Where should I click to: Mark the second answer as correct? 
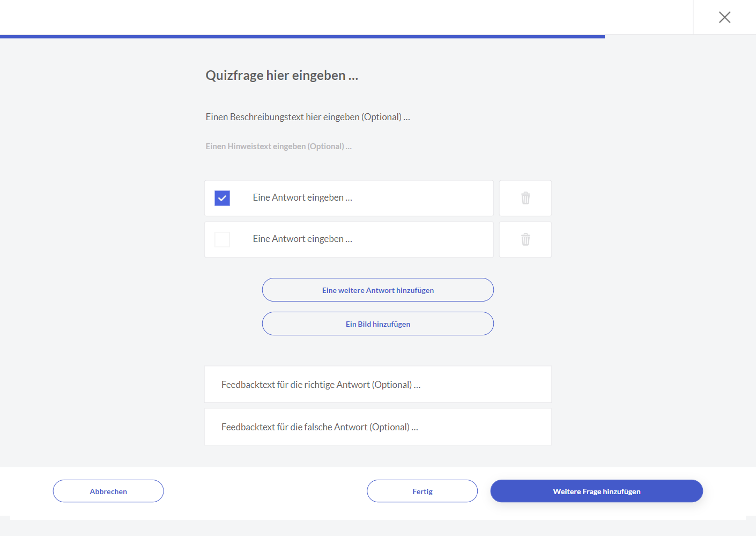tap(222, 239)
